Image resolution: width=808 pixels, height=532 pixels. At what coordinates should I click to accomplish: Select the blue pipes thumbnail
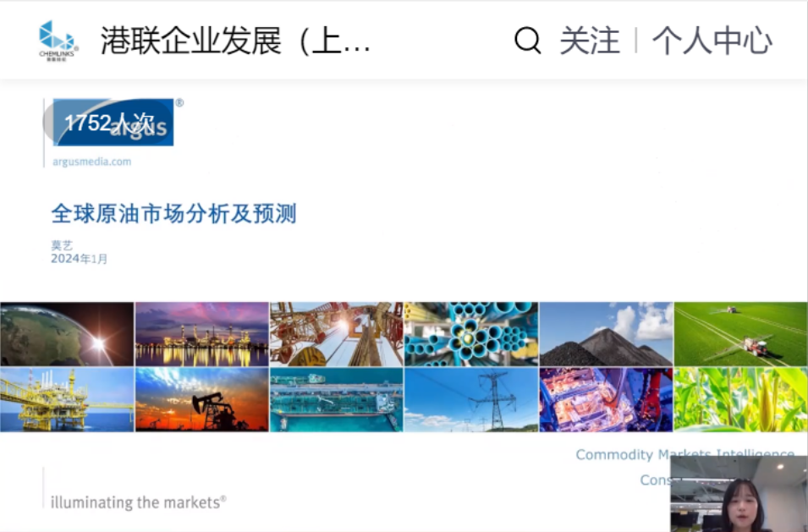pyautogui.click(x=471, y=334)
